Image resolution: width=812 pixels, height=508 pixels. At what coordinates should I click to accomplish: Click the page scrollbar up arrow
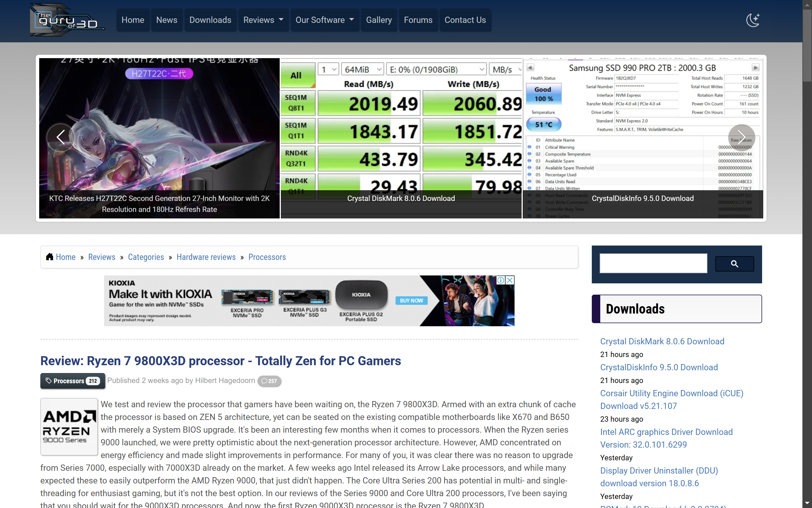pyautogui.click(x=807, y=5)
